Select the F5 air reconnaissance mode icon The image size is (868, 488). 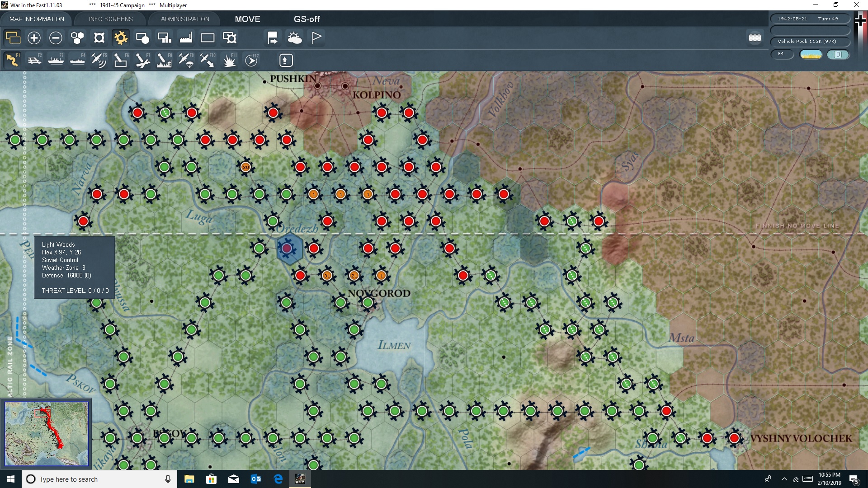pos(99,60)
